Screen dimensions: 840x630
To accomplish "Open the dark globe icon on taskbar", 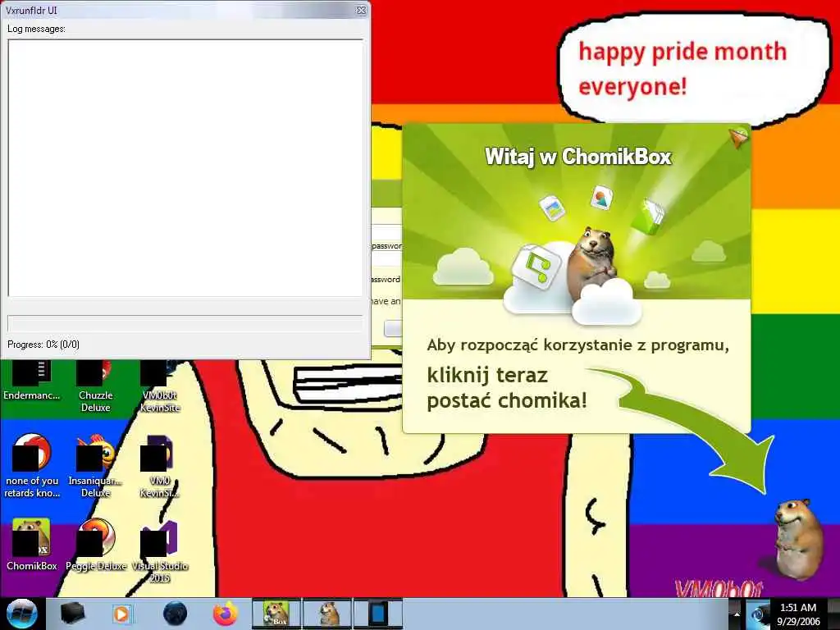I will tap(175, 614).
